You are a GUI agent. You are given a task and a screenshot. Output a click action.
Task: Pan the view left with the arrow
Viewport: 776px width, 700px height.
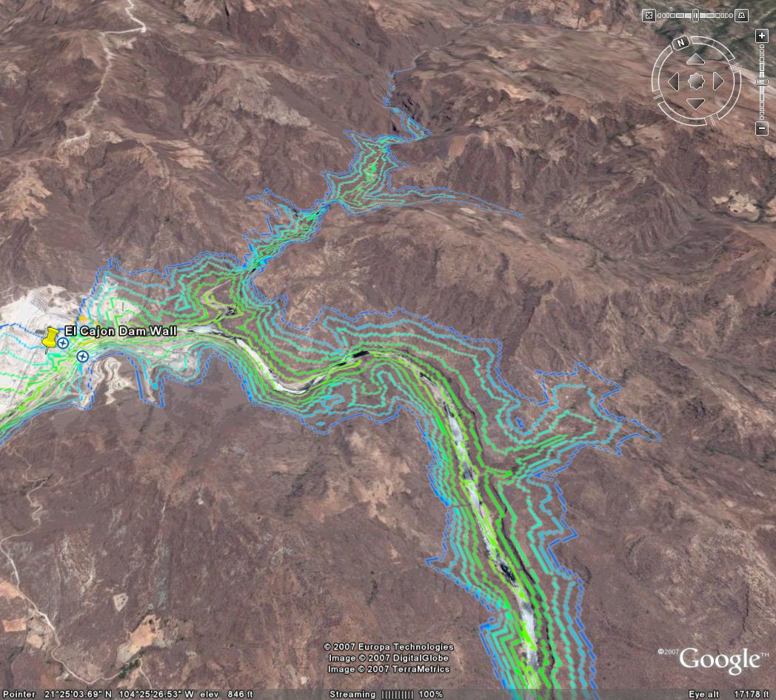[x=674, y=81]
